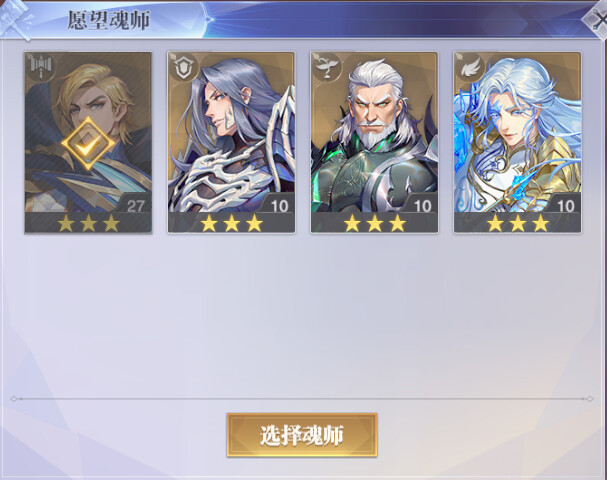Click the 选择魂师 button
The image size is (607, 480).
(x=302, y=435)
